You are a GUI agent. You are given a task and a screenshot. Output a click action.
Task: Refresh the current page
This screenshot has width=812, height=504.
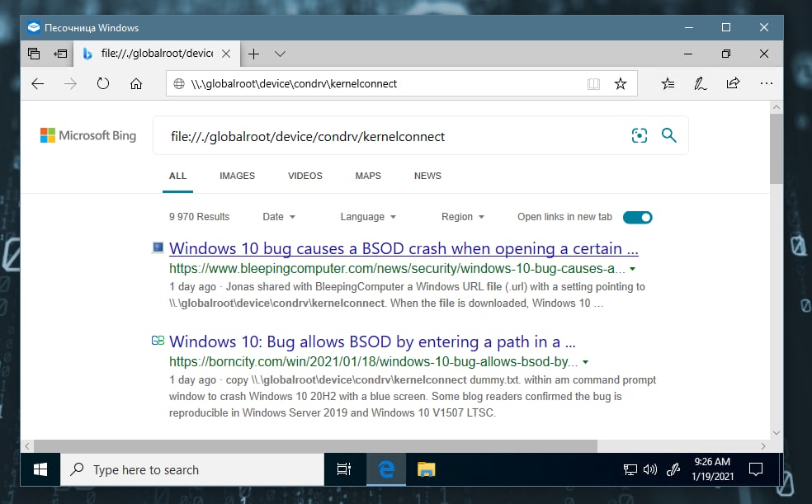tap(103, 83)
